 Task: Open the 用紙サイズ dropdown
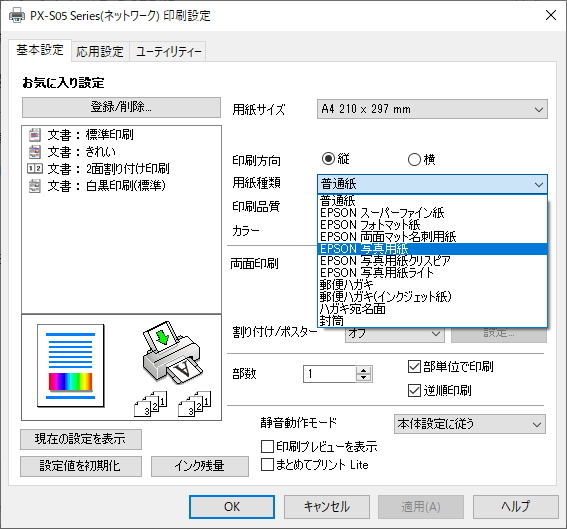(432, 109)
